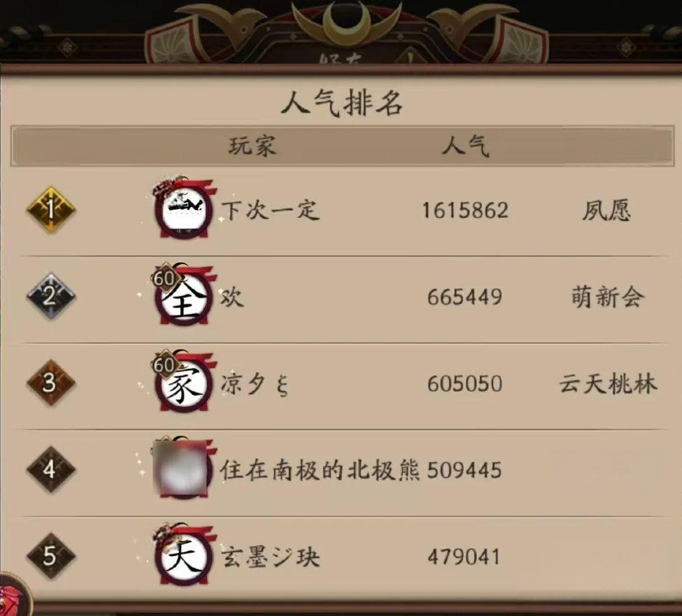Select player name 下次一定
The image size is (682, 616).
click(270, 210)
